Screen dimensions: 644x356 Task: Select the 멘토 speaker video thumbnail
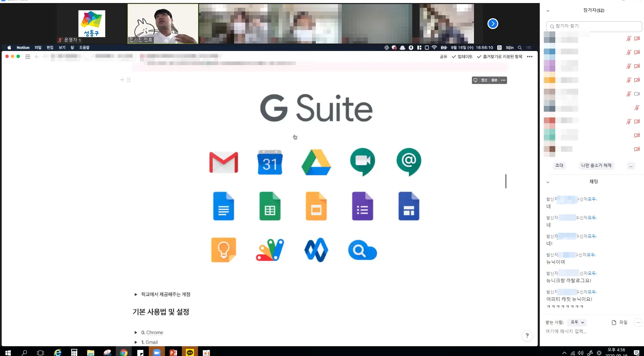(163, 24)
